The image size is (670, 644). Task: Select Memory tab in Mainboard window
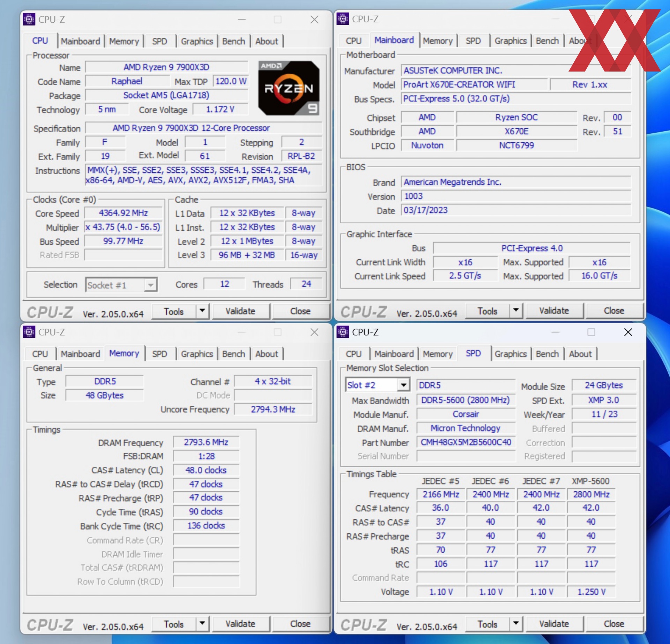438,41
